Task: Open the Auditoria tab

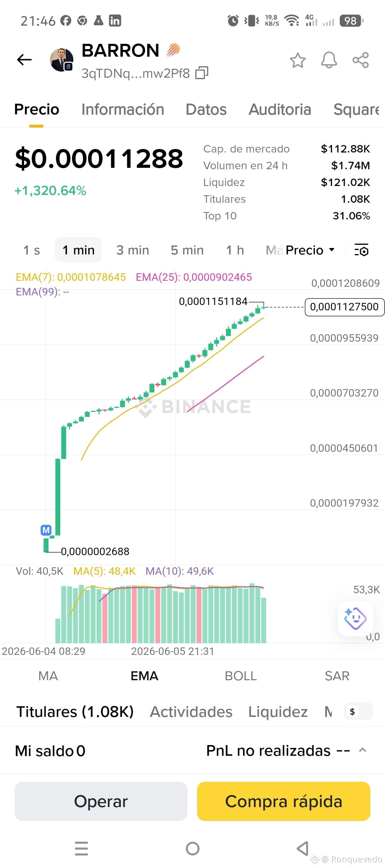Action: (280, 109)
